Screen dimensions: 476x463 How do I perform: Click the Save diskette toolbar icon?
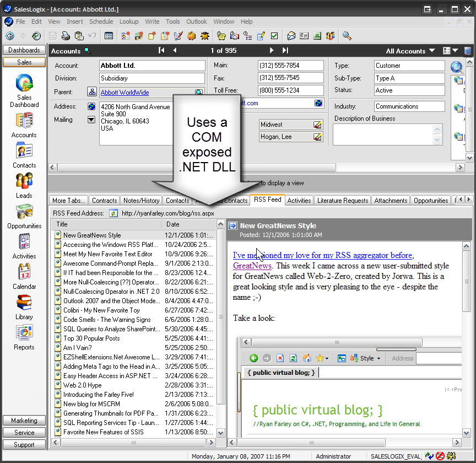[x=53, y=36]
